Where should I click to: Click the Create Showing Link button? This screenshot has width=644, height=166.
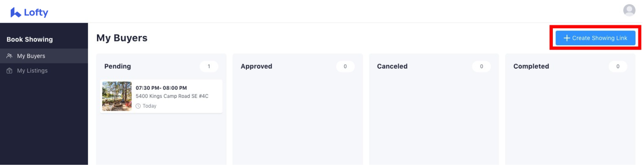(595, 38)
